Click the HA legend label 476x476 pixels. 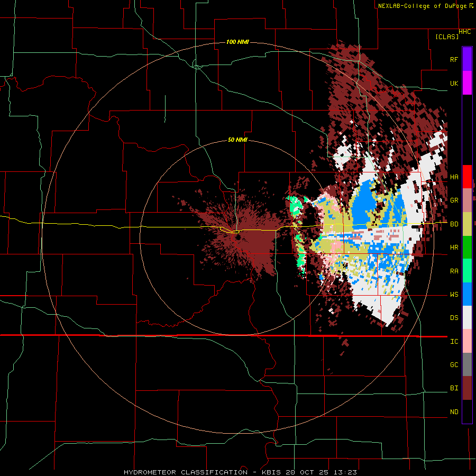pos(454,177)
